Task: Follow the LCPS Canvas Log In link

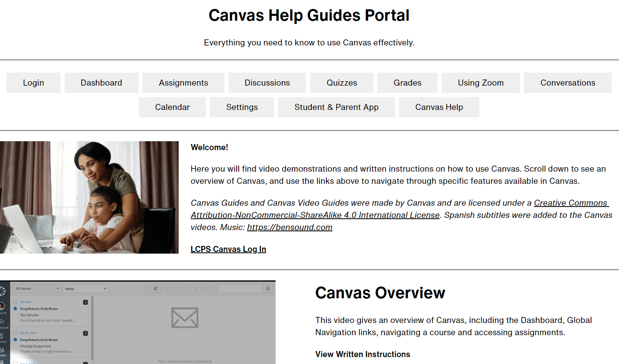Action: (229, 249)
